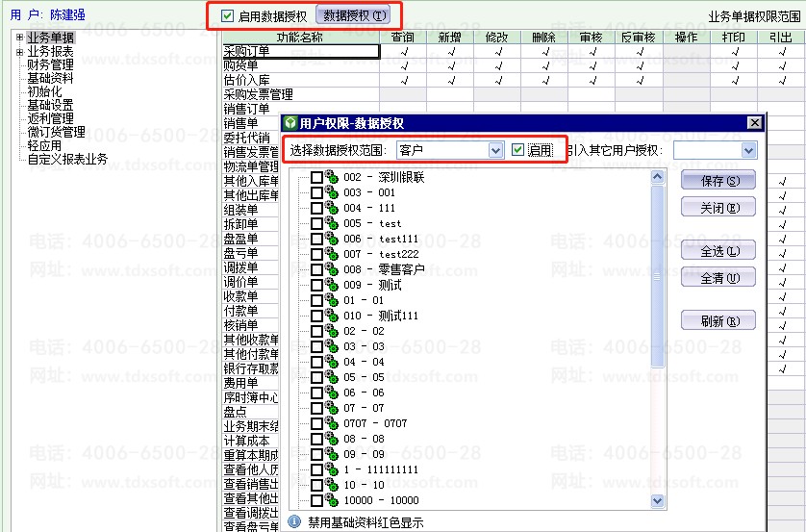Select 财务管理 in the left tree
Viewport: 806px width, 532px height.
(50, 64)
